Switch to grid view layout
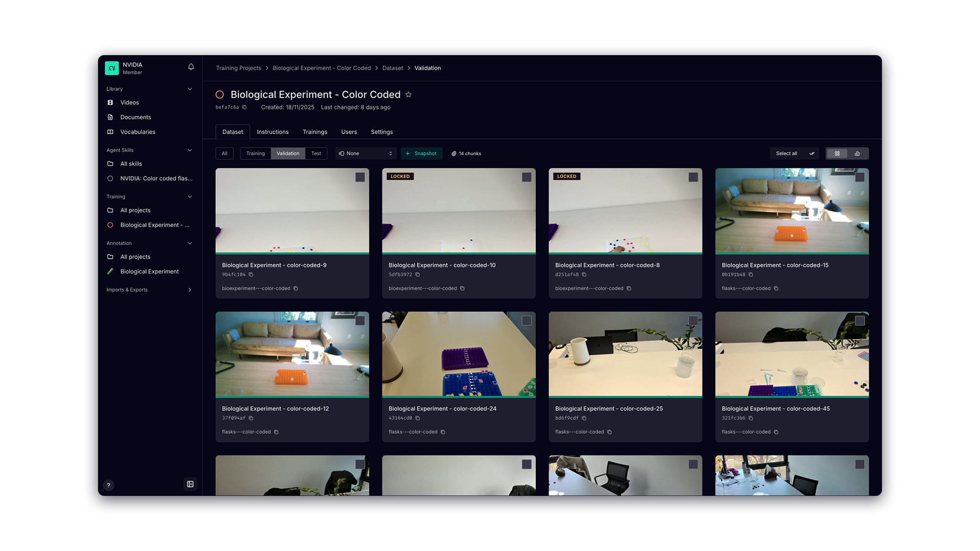 click(x=837, y=154)
